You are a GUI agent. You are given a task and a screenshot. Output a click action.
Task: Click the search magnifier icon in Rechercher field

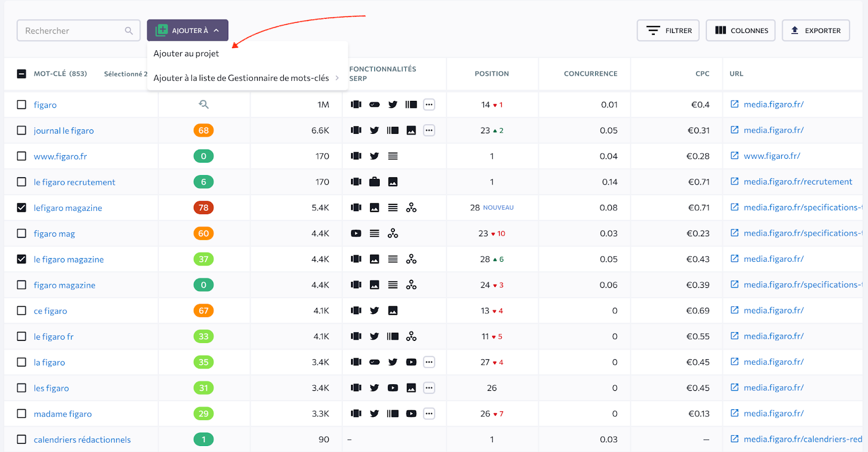129,31
